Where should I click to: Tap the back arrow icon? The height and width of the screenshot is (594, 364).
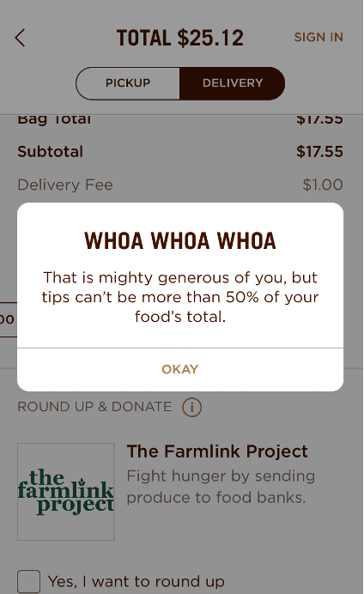pyautogui.click(x=20, y=38)
